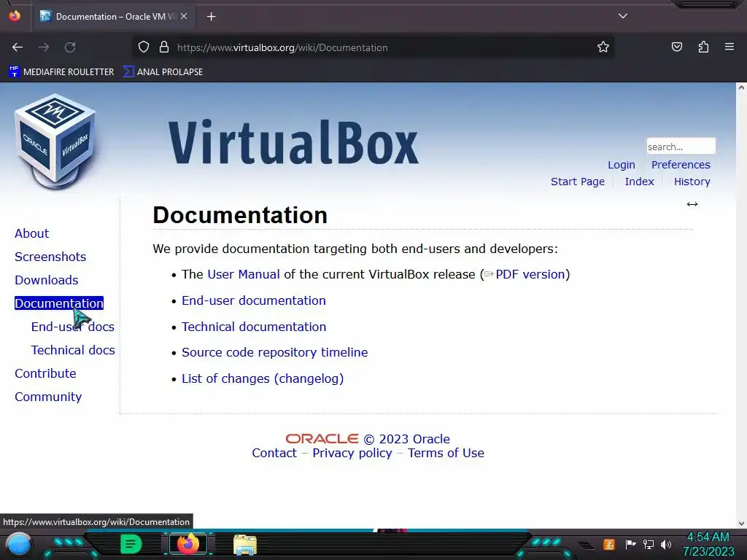Click the volume speaker tray icon
The height and width of the screenshot is (560, 747).
click(x=666, y=544)
